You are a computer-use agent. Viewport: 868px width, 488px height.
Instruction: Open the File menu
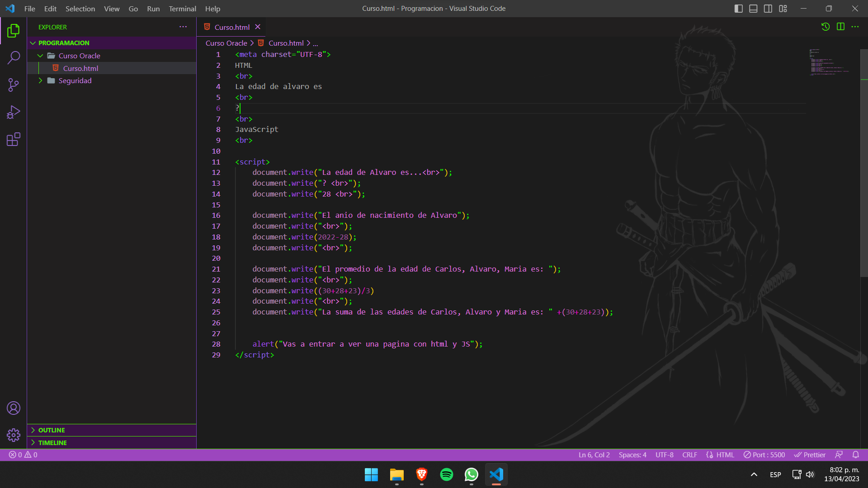click(x=30, y=9)
